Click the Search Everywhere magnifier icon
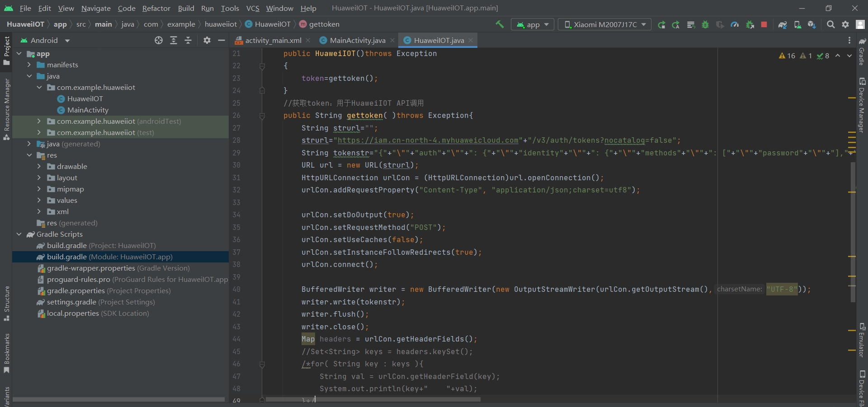 pyautogui.click(x=830, y=24)
